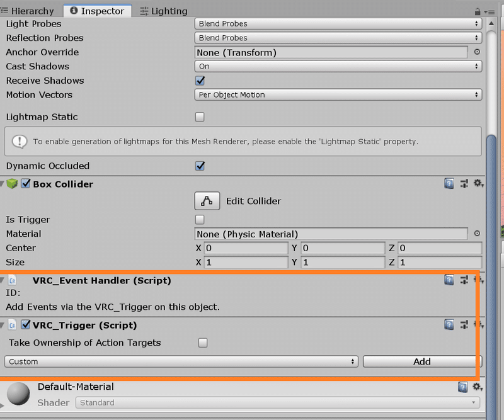Disable the VRC_Trigger component checkbox
504x420 pixels.
click(x=25, y=324)
